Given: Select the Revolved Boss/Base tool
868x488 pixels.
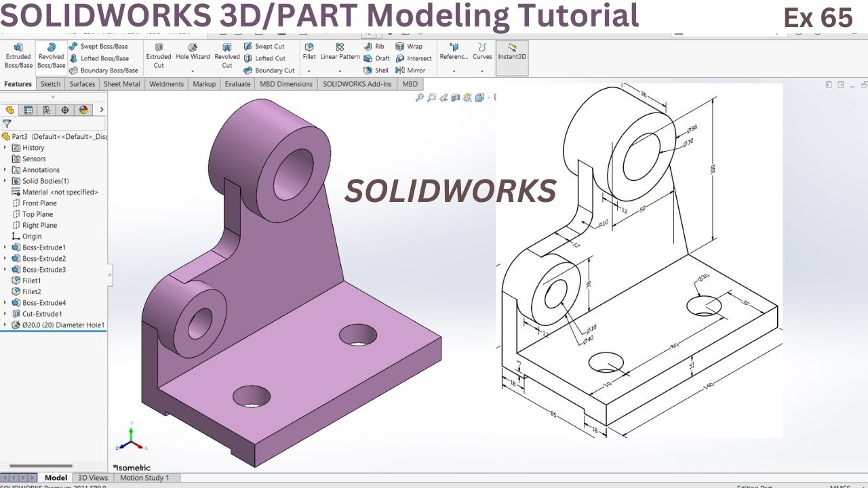Looking at the screenshot, I should point(51,56).
